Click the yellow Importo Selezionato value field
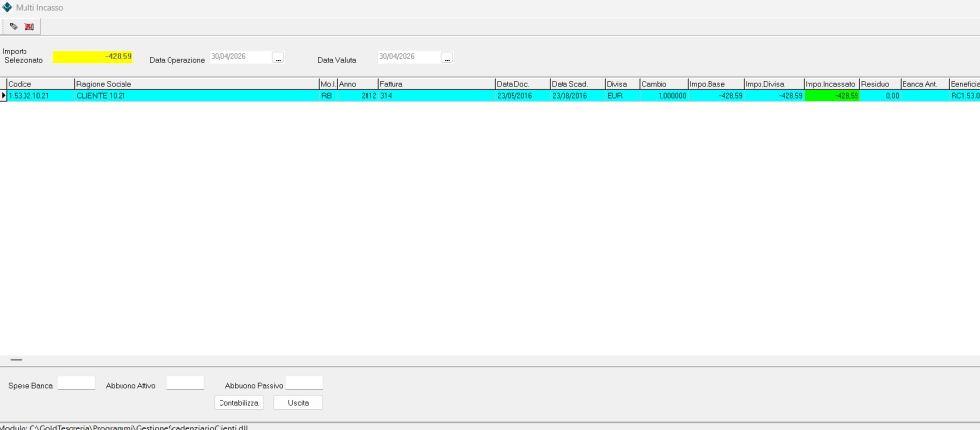 tap(92, 57)
